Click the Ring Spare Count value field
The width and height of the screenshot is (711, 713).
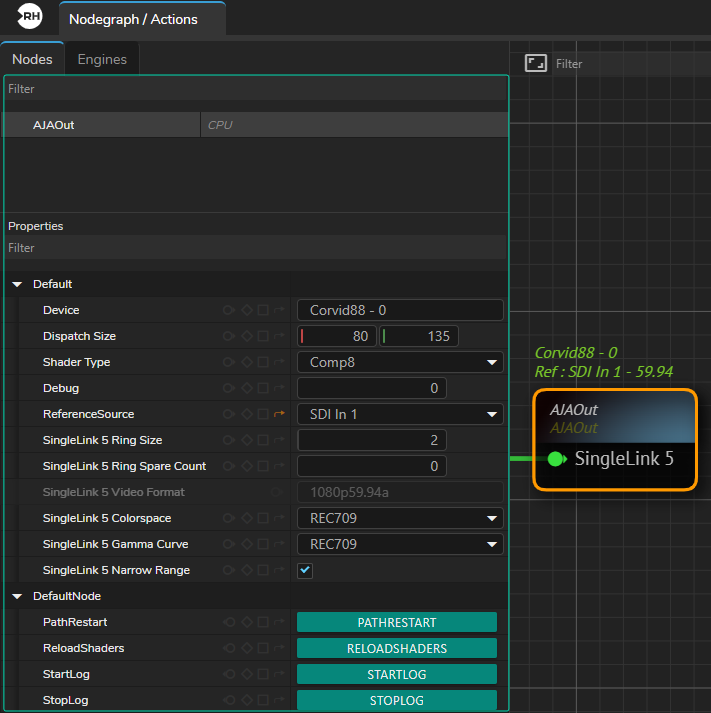click(x=372, y=466)
